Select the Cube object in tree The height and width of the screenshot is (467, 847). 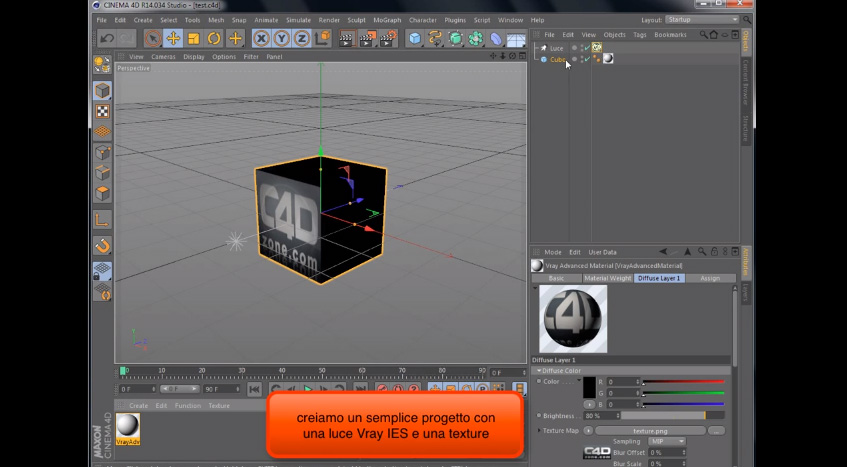click(557, 59)
